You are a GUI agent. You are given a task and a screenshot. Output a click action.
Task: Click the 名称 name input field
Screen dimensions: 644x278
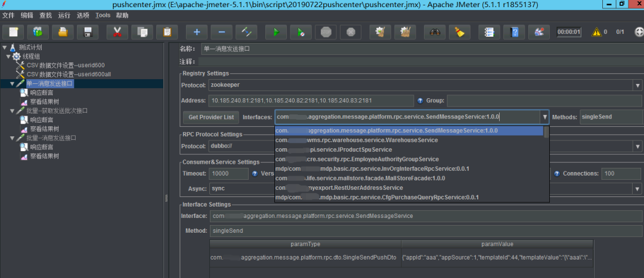tap(422, 49)
